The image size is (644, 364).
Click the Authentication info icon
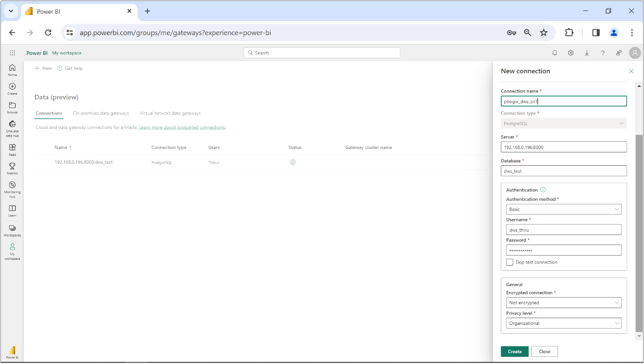click(543, 190)
